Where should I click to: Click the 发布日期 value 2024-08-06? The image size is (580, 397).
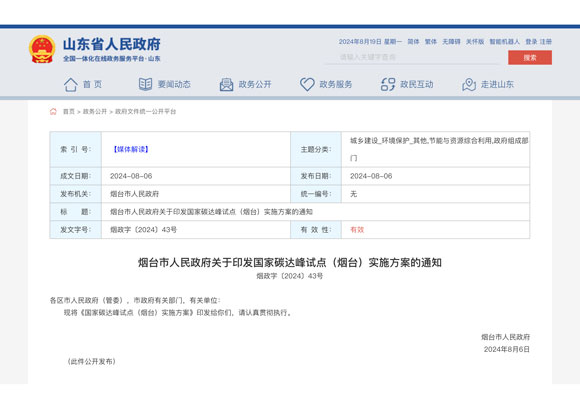pos(371,176)
